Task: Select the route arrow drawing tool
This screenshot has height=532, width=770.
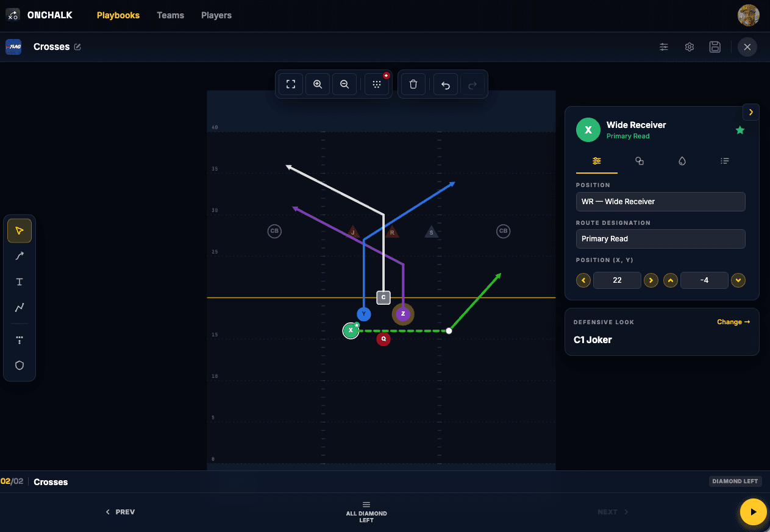Action: click(20, 256)
